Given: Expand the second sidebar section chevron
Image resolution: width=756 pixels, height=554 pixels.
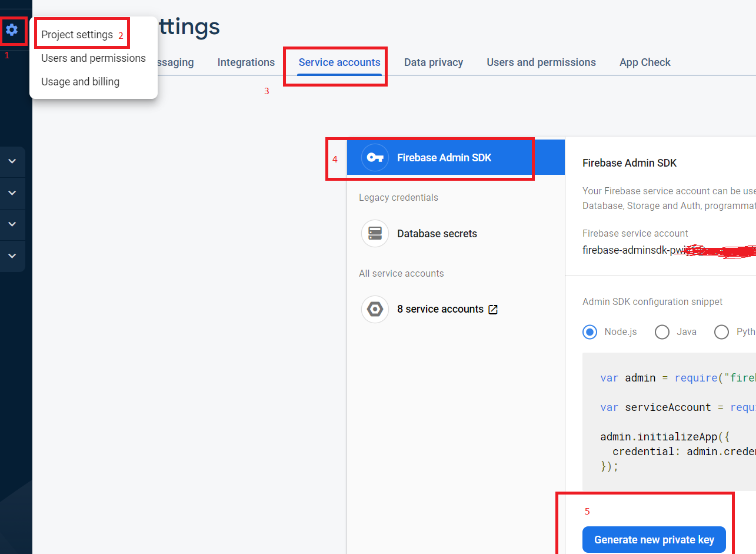Looking at the screenshot, I should point(13,193).
